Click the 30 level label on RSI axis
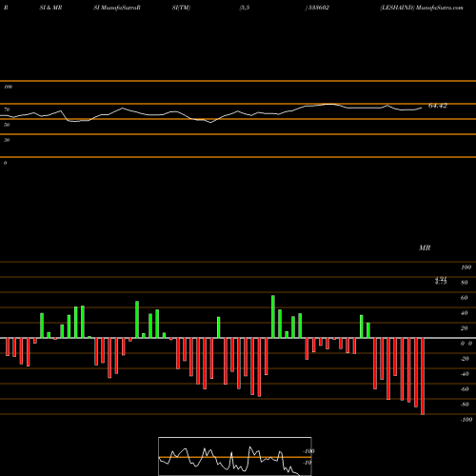 coord(7,140)
